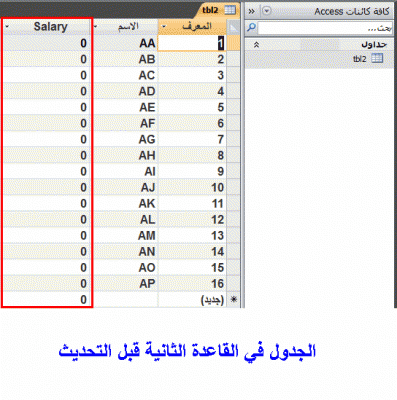The height and width of the screenshot is (400, 397).
Task: Open navigation pane category dropdown menu
Action: (x=266, y=11)
